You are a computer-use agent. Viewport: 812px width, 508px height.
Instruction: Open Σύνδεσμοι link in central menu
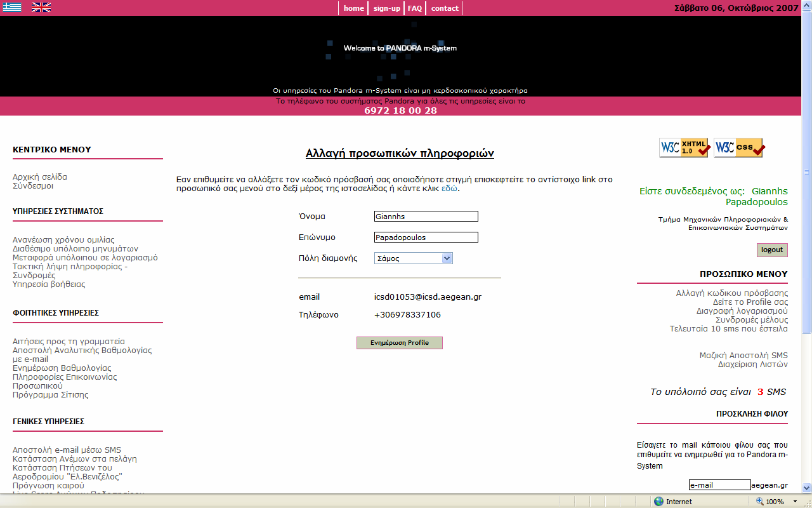(33, 186)
